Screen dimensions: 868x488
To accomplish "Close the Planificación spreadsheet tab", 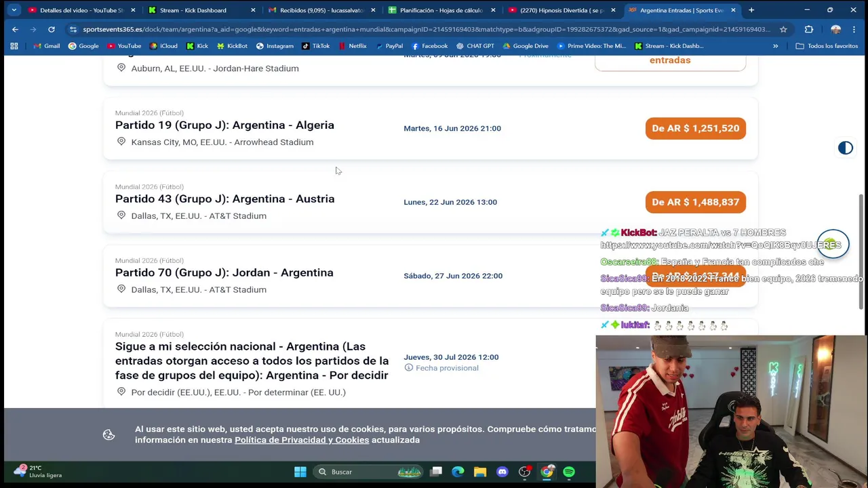I will click(493, 10).
